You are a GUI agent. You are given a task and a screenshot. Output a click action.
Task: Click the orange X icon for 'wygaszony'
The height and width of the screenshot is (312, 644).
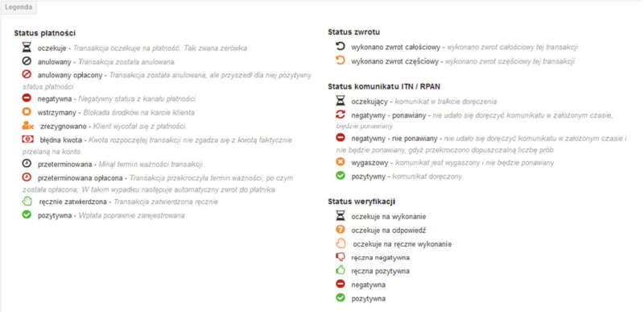point(341,162)
